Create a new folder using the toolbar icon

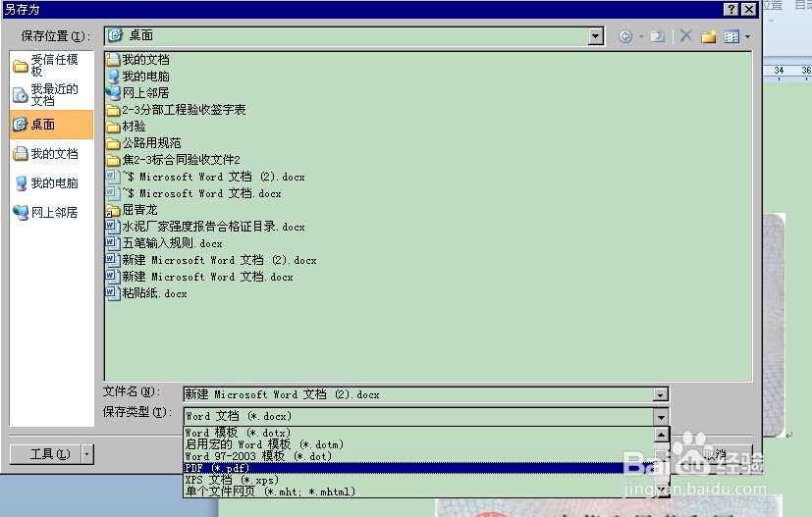(709, 36)
